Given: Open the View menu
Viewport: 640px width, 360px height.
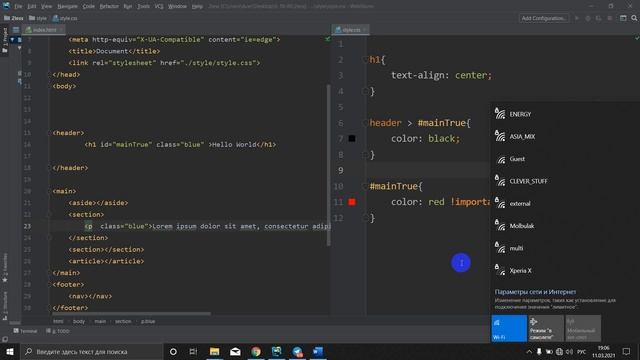Looking at the screenshot, I should (47, 7).
